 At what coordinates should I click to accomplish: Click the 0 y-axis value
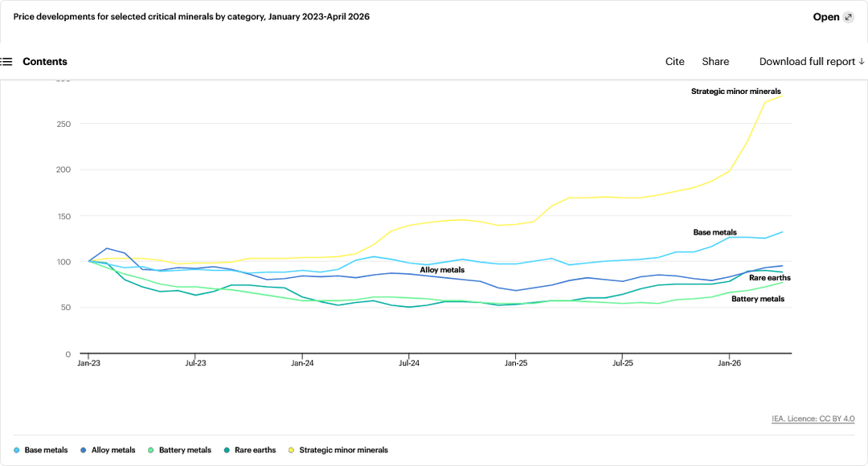[68, 354]
